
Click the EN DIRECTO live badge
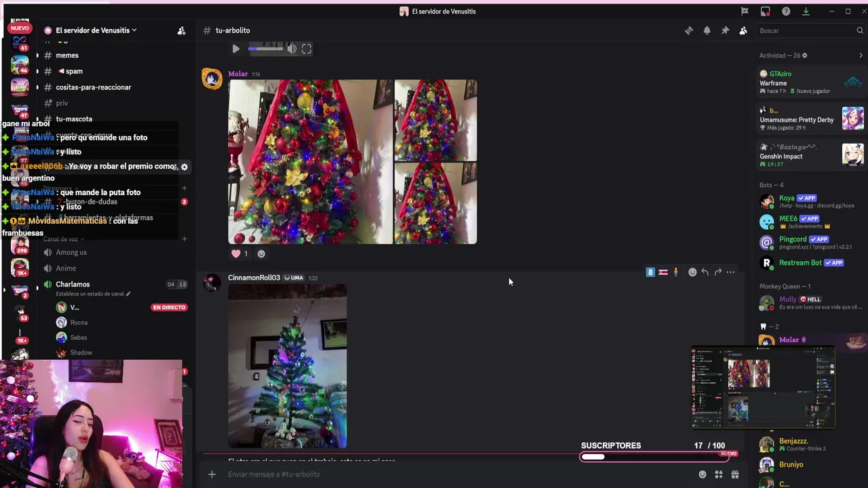tap(169, 307)
